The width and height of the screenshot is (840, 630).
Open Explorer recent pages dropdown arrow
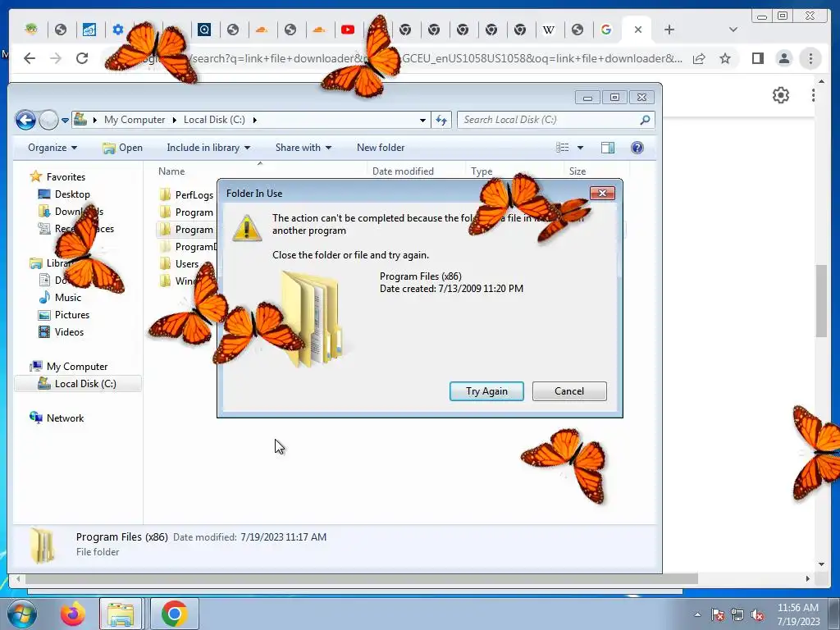[65, 121]
